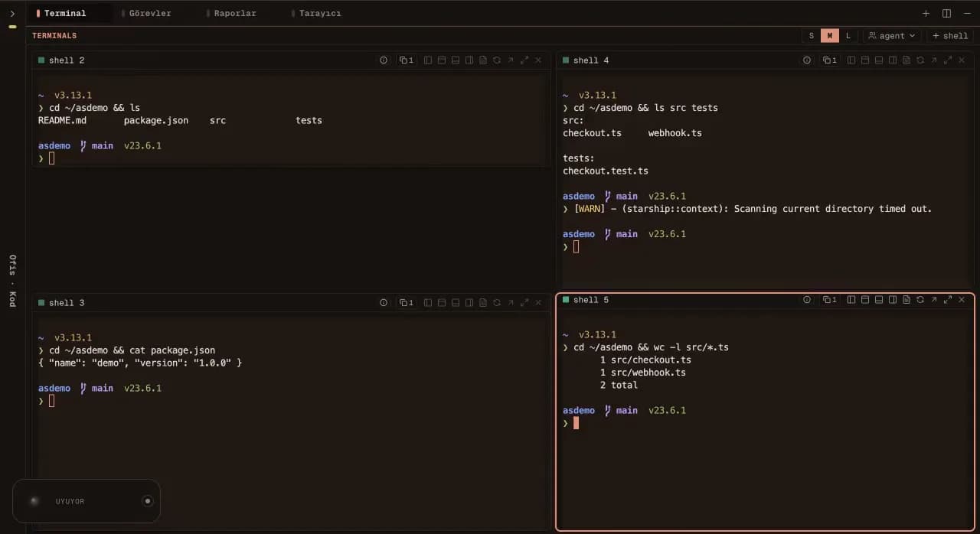Click the [WARN] starship message in shell 4
The height and width of the screenshot is (534, 980).
[x=753, y=209]
